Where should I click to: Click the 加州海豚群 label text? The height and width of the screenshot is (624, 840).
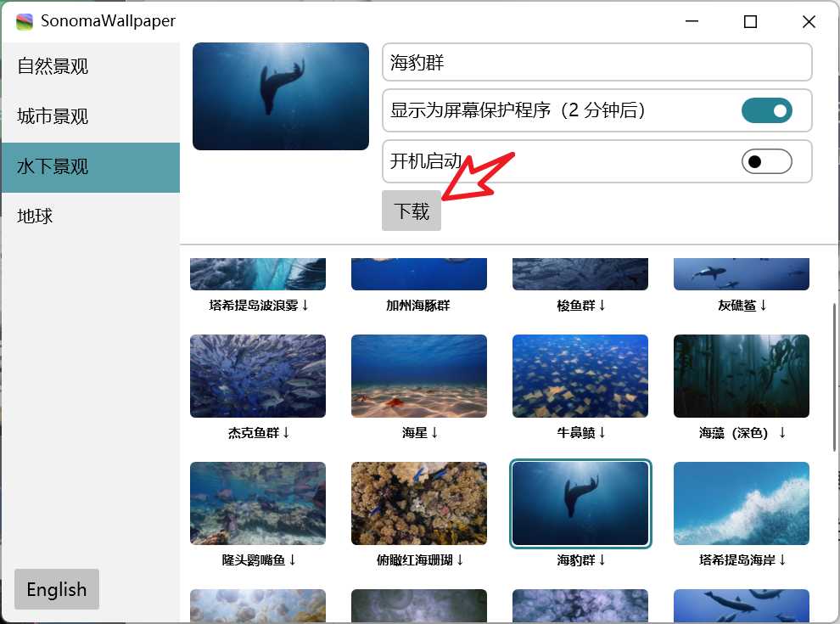point(418,306)
